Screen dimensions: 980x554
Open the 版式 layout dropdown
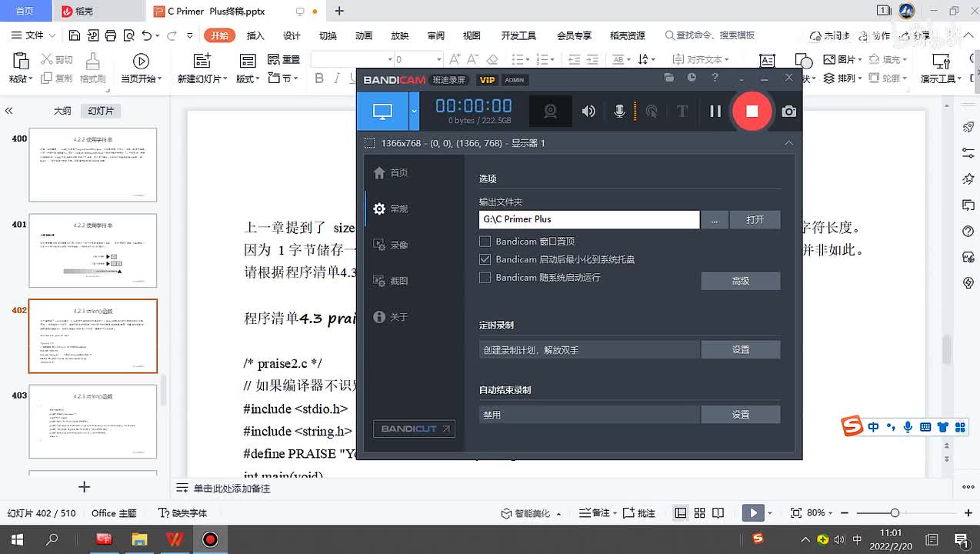click(248, 78)
